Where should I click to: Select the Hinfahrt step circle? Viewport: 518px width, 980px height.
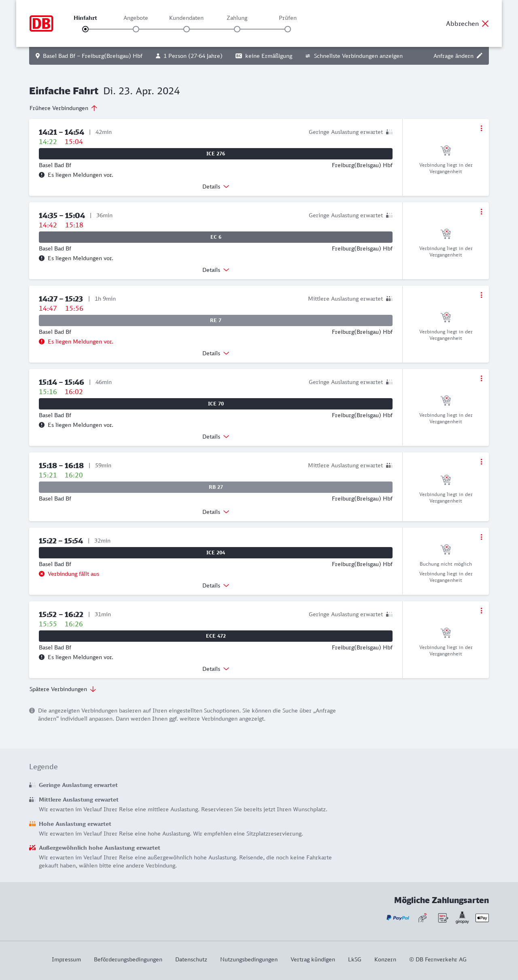(x=85, y=29)
